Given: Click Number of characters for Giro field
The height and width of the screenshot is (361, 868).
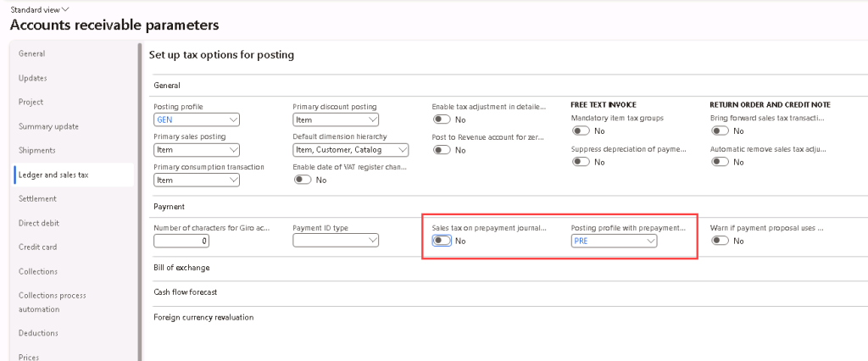Looking at the screenshot, I should [181, 241].
